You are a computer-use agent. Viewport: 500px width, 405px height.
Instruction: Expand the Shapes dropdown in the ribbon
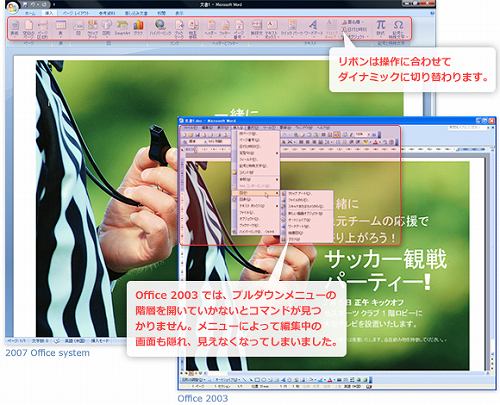[106, 28]
